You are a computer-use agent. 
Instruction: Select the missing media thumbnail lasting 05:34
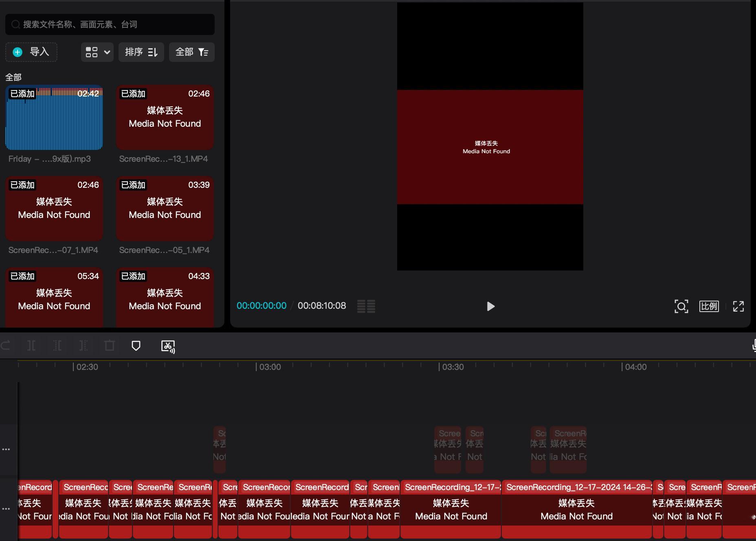pyautogui.click(x=54, y=298)
